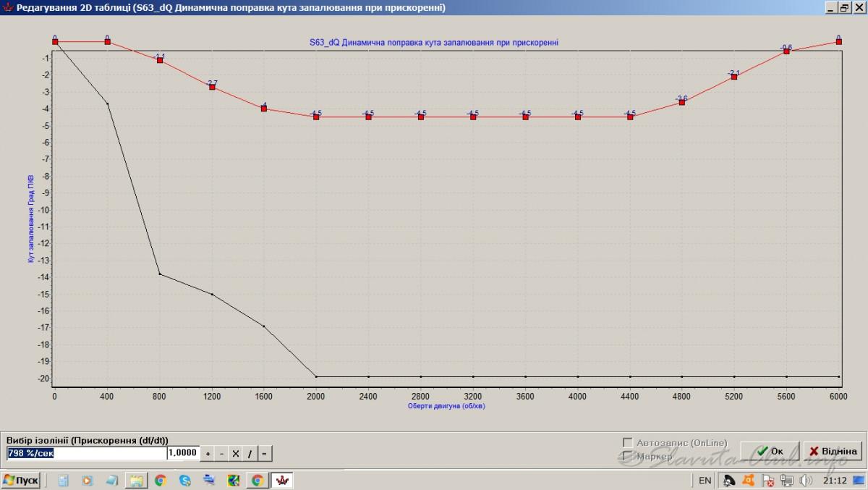Select the red graph point labeled -1.1
The image size is (868, 490).
point(160,61)
